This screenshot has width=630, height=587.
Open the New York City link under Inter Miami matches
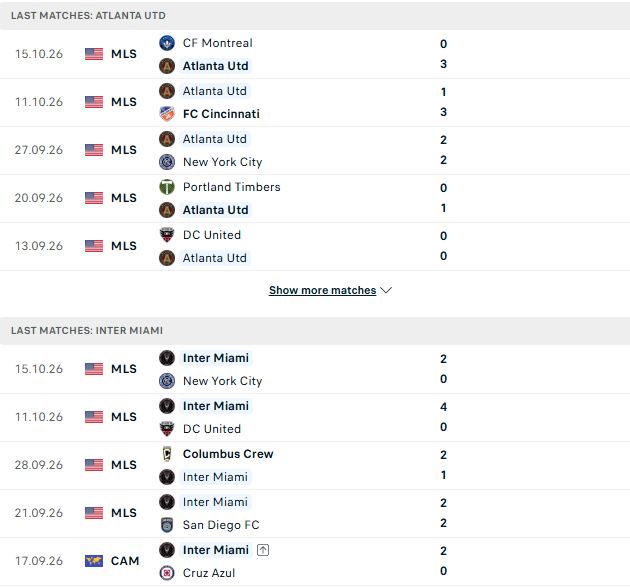[222, 381]
